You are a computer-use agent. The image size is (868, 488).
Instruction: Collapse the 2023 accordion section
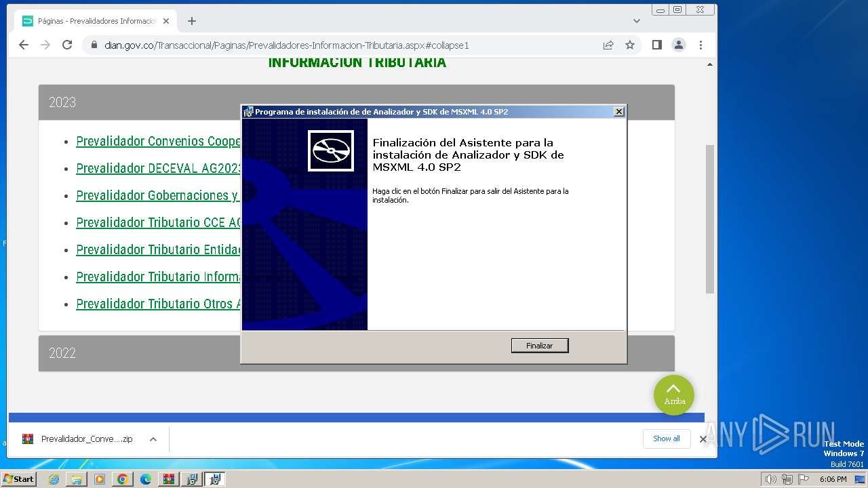coord(357,102)
